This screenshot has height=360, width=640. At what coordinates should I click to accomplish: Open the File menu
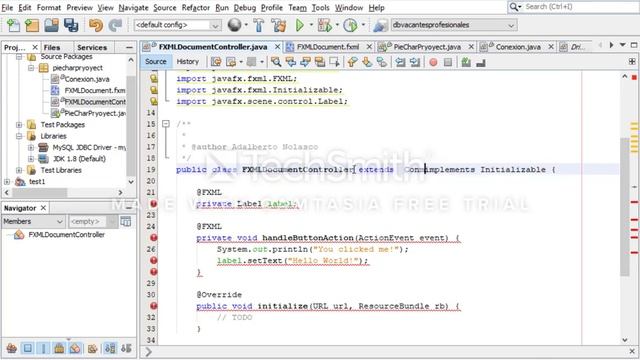coord(7,7)
